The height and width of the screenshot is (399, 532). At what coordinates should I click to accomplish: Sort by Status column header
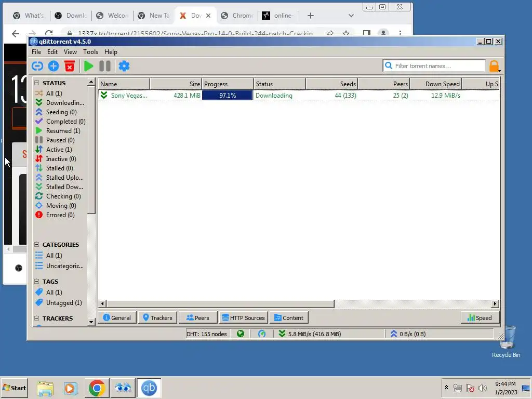(280, 84)
